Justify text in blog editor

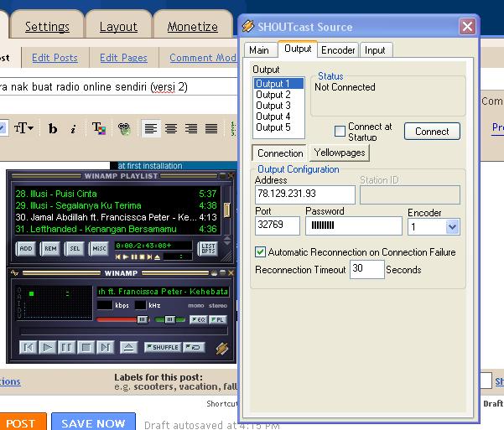[211, 128]
